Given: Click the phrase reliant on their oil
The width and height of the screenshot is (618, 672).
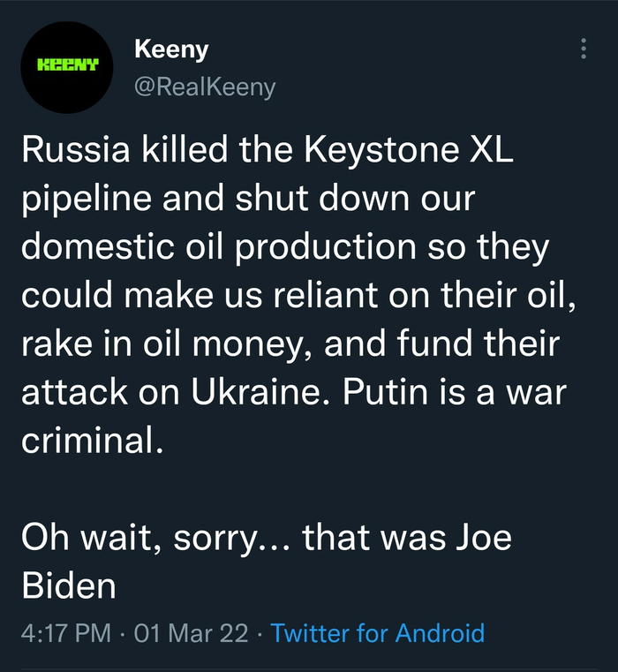Looking at the screenshot, I should pyautogui.click(x=424, y=297).
